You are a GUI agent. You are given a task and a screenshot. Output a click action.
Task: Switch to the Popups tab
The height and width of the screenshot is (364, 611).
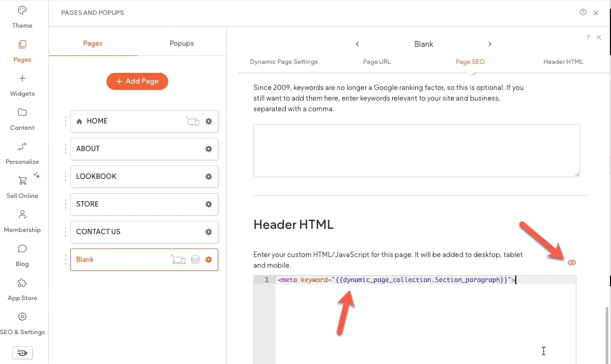tap(181, 43)
